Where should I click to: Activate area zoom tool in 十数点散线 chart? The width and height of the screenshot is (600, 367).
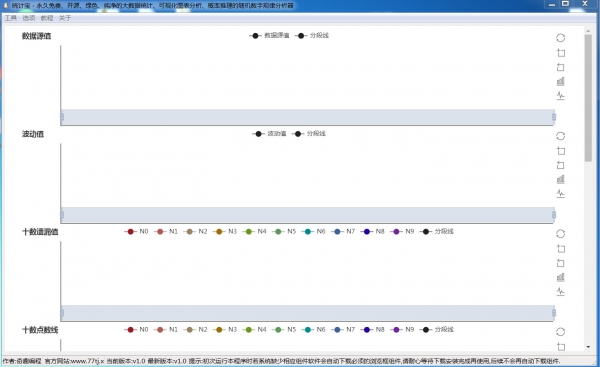pos(561,347)
